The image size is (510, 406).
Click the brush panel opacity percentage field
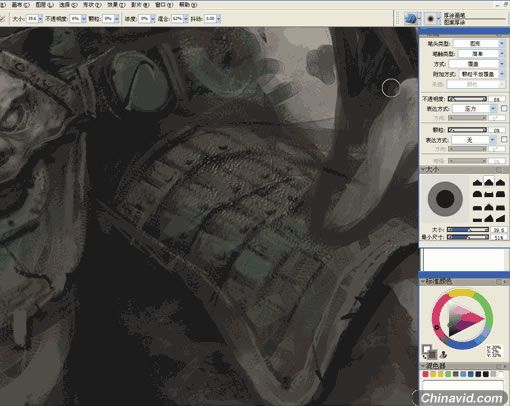click(497, 99)
